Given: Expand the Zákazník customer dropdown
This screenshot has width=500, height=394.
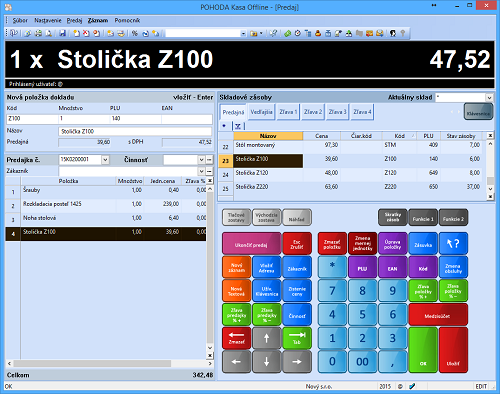Looking at the screenshot, I should [x=201, y=171].
